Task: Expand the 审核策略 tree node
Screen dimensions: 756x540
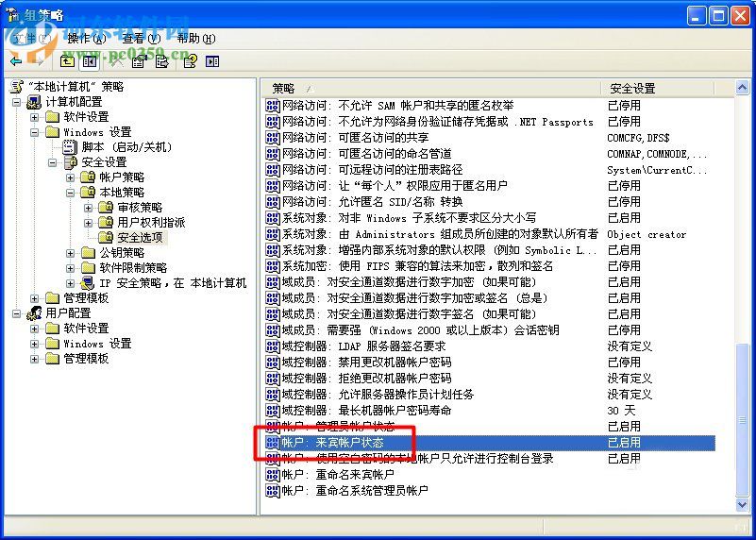Action: pyautogui.click(x=88, y=208)
